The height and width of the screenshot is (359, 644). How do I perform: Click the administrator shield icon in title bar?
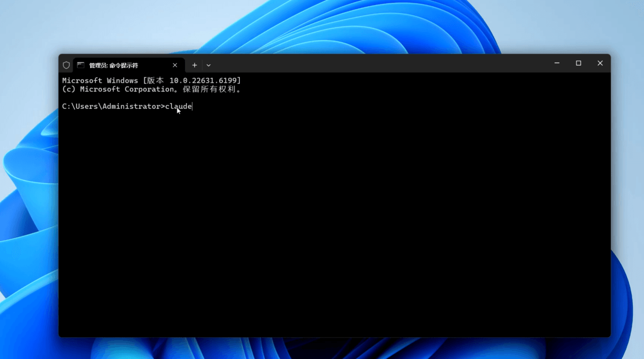[66, 65]
